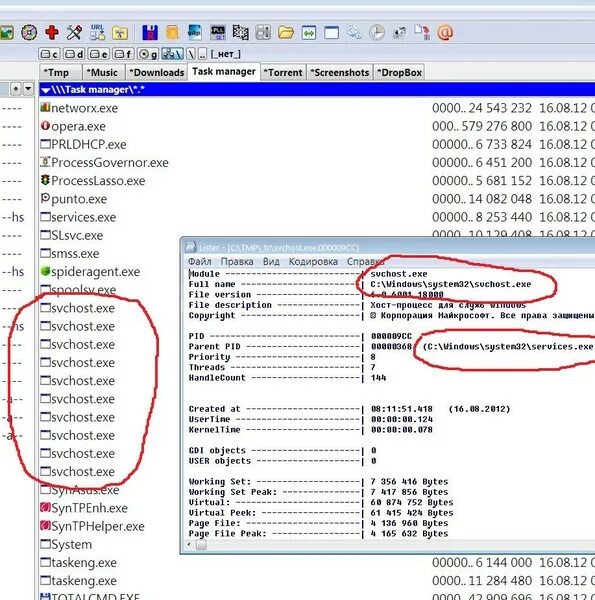Open the *DropBox folder tab

point(399,72)
